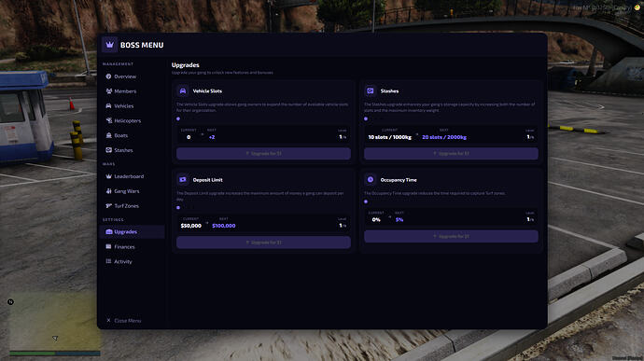This screenshot has width=644, height=361.
Task: Click the Upgrades page heading
Action: (185, 65)
